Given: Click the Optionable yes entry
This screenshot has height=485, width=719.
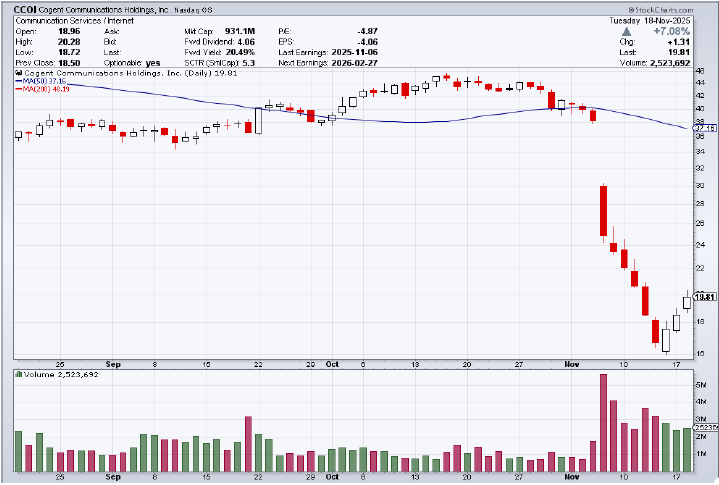Looking at the screenshot, I should click(x=132, y=63).
